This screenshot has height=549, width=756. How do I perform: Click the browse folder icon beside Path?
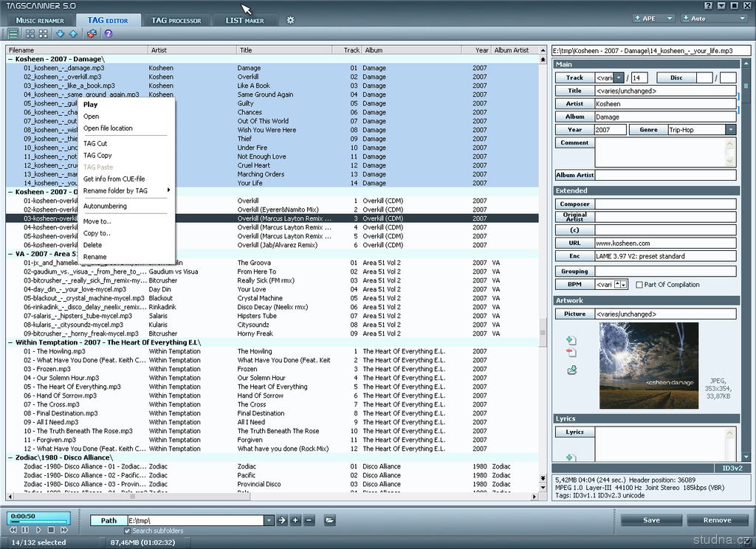(x=329, y=520)
